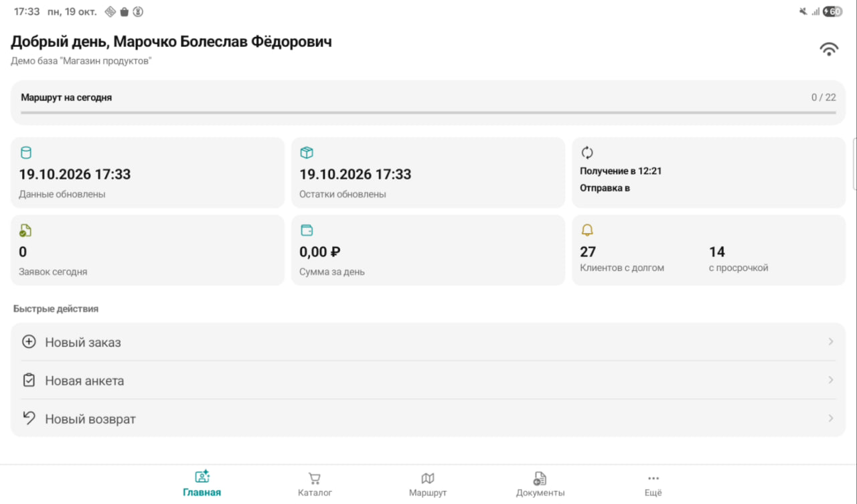Click the route counter '0 / 22'
The width and height of the screenshot is (857, 504).
point(824,97)
